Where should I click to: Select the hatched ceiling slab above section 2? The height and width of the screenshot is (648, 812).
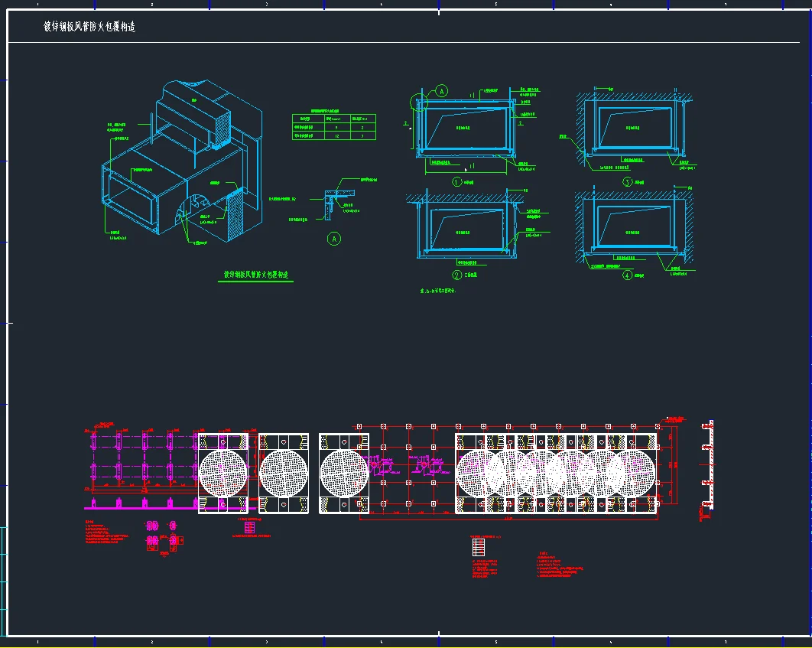click(463, 198)
